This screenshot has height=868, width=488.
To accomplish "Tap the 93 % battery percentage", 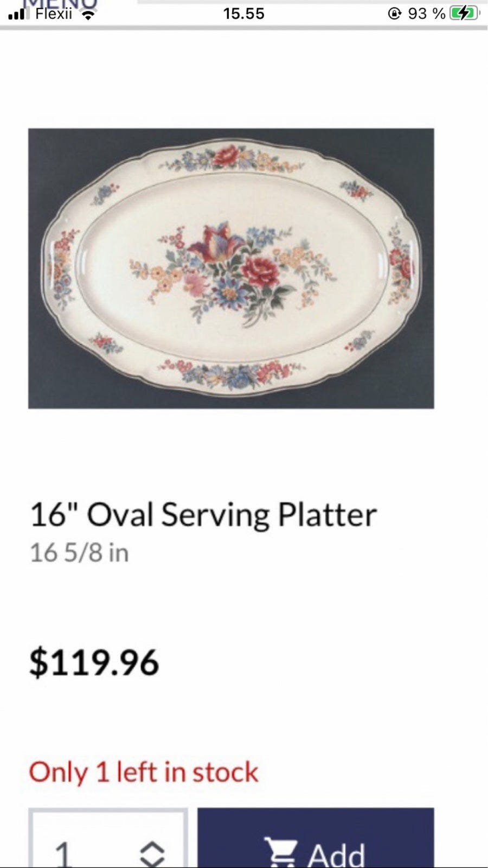I will [427, 14].
